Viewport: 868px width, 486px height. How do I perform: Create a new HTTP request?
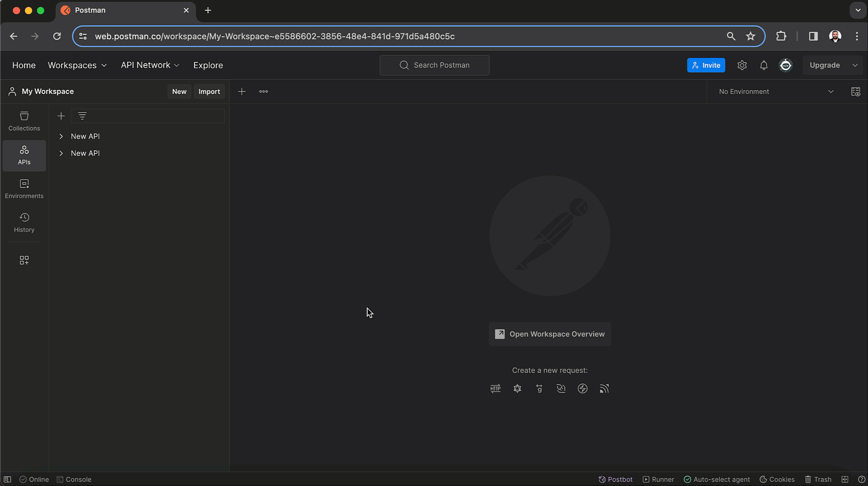(495, 388)
